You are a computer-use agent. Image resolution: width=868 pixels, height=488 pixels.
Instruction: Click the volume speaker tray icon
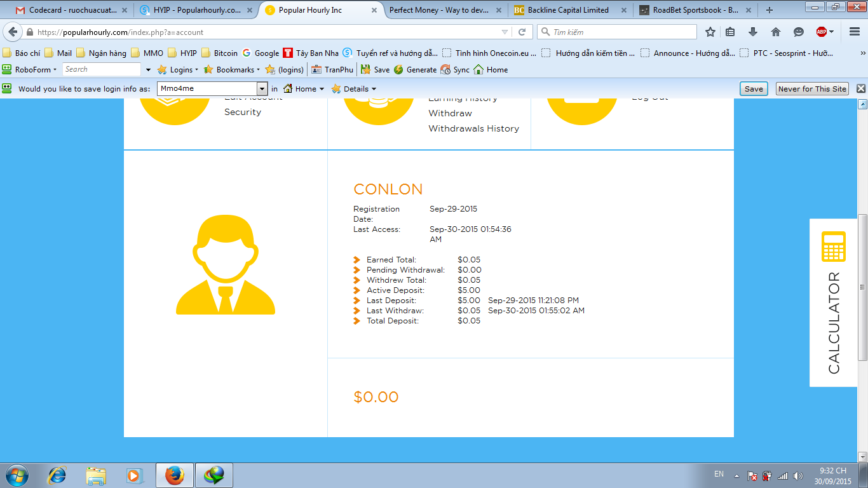click(x=798, y=475)
